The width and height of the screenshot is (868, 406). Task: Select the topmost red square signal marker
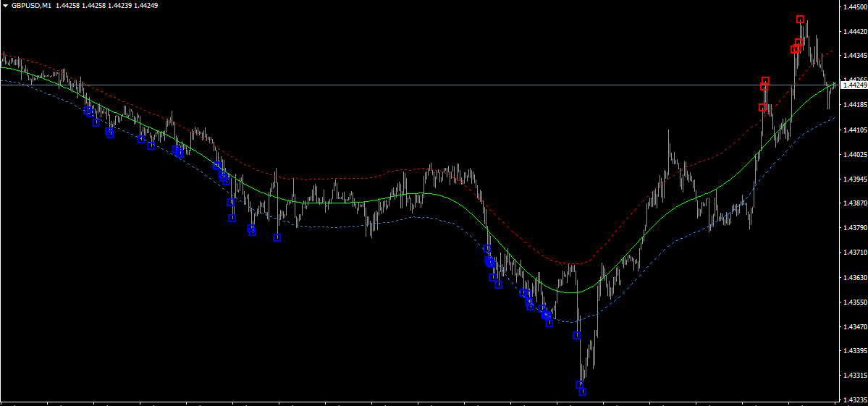pos(800,20)
